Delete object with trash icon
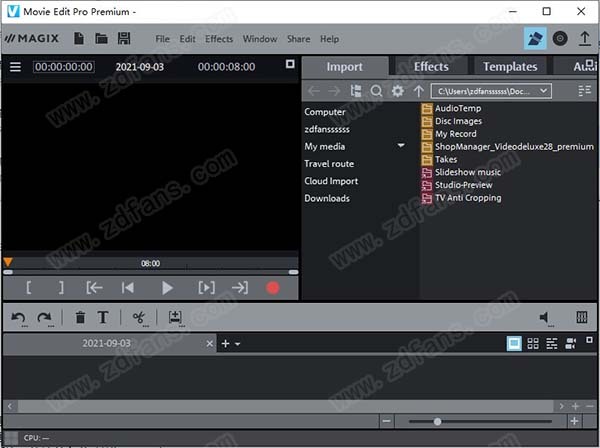Viewport: 600px width, 448px height. click(x=80, y=317)
